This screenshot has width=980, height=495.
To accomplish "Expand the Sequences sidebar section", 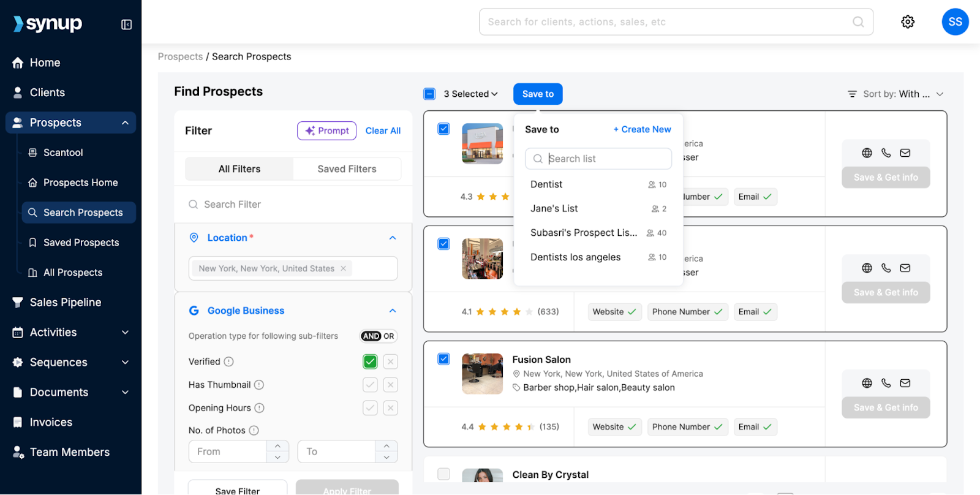I will 125,363.
